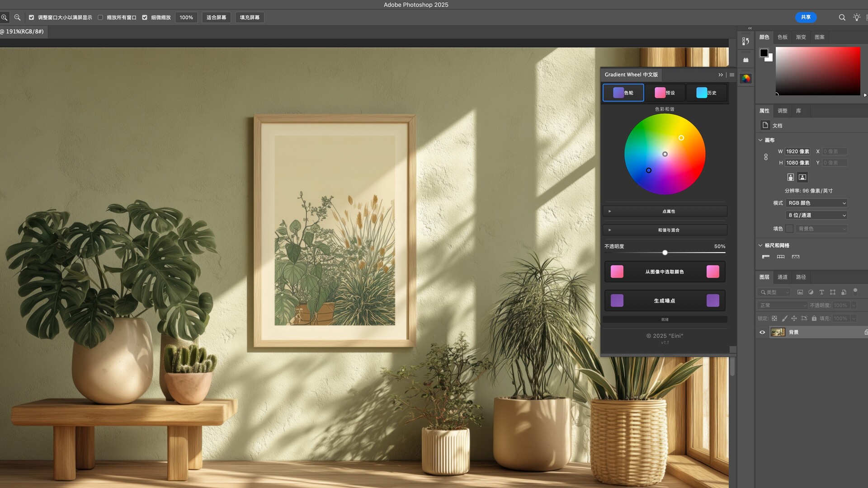
Task: Click the zoom in magnifier tool
Action: pyautogui.click(x=4, y=18)
